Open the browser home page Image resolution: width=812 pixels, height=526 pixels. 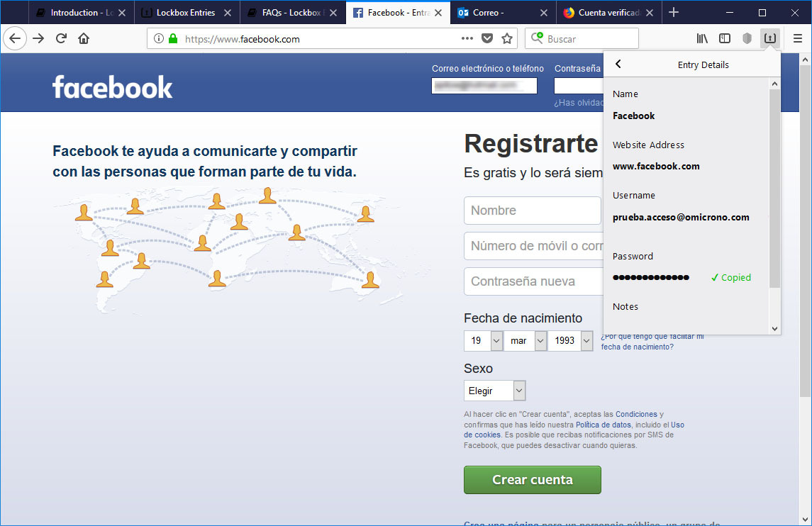click(84, 38)
